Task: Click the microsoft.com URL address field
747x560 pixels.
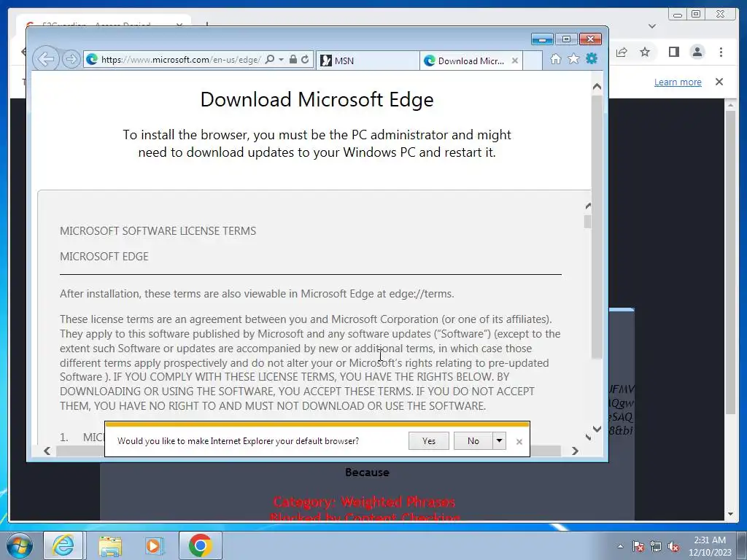Action: click(181, 60)
